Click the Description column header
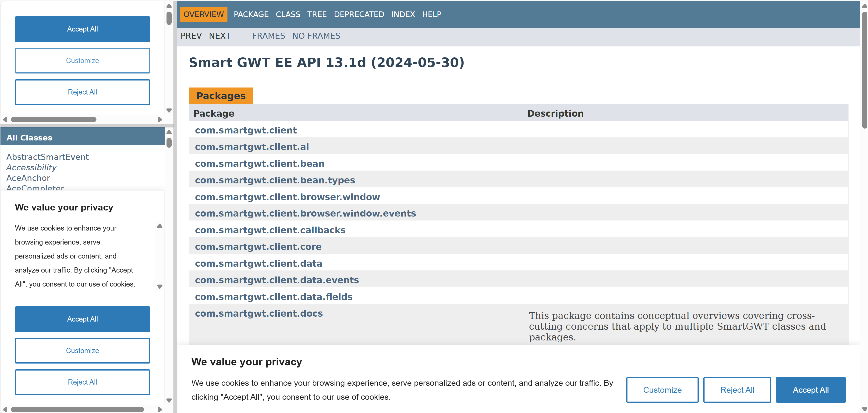This screenshot has height=413, width=868. tap(555, 113)
